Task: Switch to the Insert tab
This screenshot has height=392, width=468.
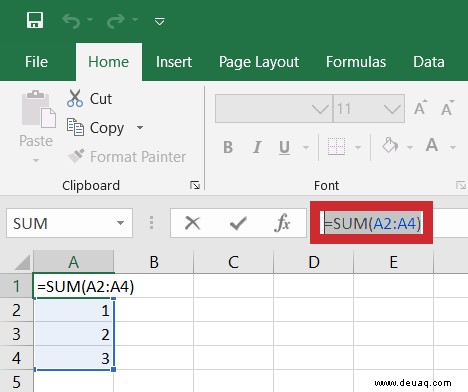Action: (174, 62)
